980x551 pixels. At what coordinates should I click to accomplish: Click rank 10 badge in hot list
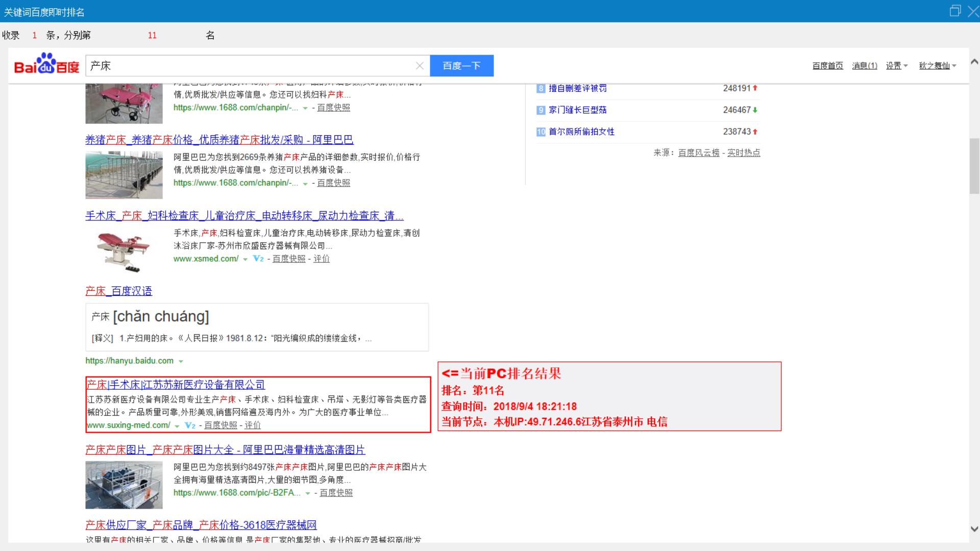pyautogui.click(x=541, y=132)
